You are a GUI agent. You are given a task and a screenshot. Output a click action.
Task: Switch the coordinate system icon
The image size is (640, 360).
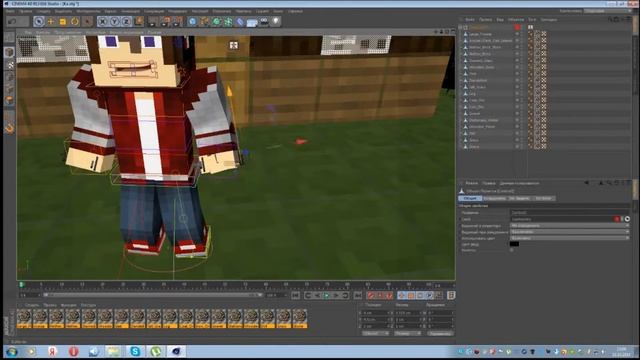(x=139, y=21)
